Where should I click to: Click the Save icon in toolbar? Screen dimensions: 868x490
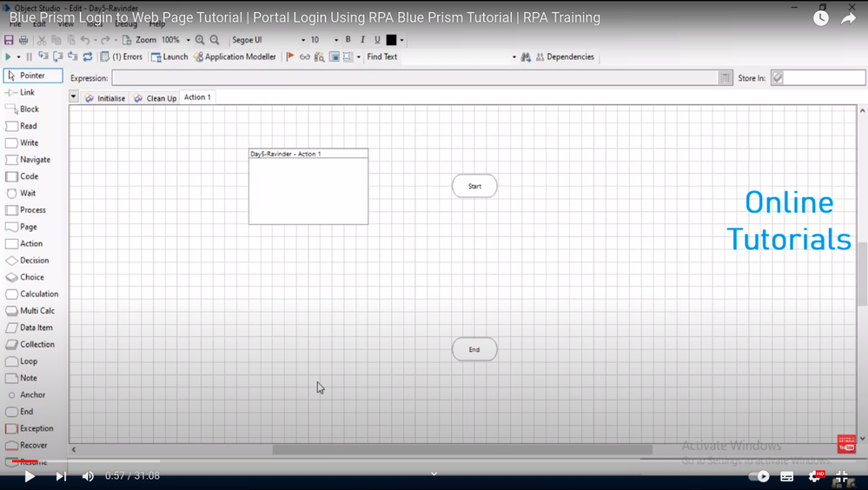[9, 40]
